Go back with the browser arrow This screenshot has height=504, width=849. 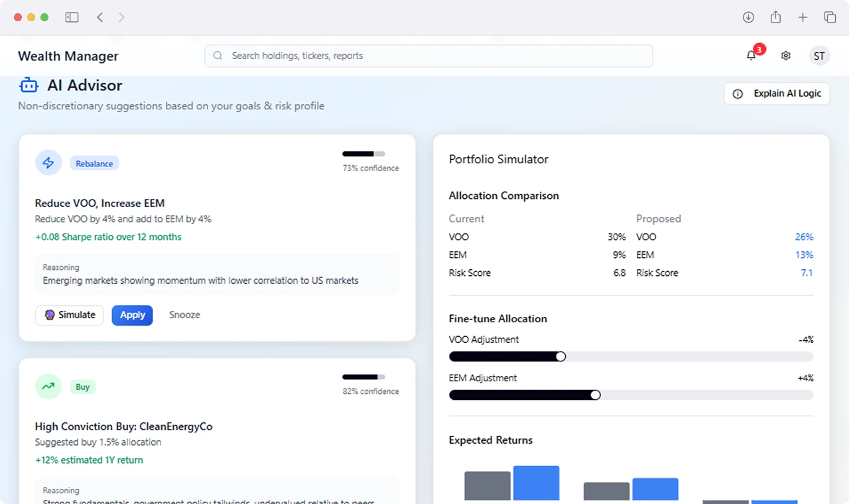[x=100, y=17]
